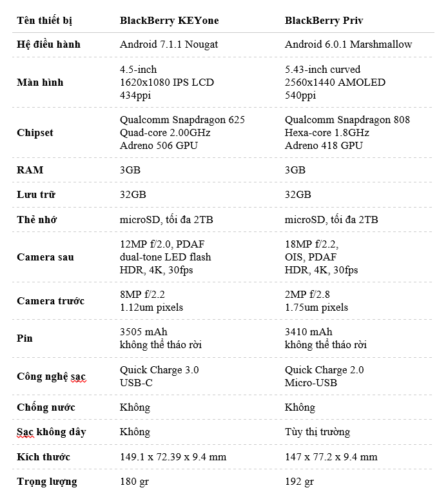The width and height of the screenshot is (448, 499).
Task: Select 'Quick Charge 3.0' text
Action: (x=159, y=370)
